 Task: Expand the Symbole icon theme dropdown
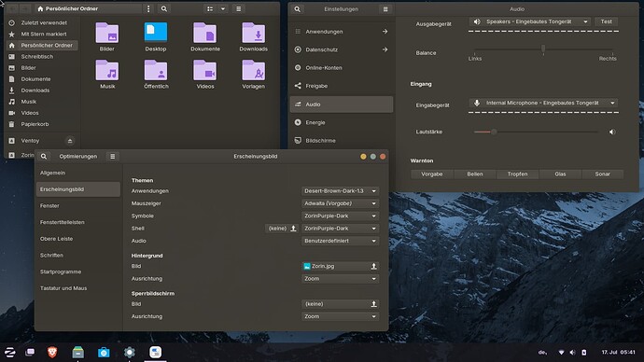click(340, 216)
